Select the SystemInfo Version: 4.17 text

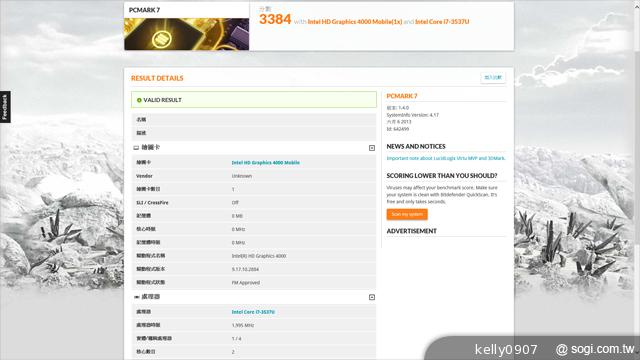click(x=413, y=115)
